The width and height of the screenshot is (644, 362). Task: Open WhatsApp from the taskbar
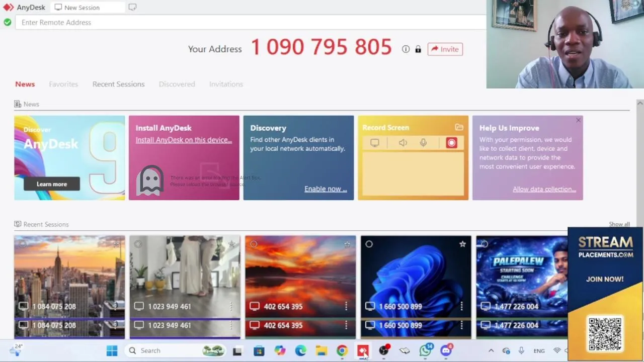pos(426,350)
